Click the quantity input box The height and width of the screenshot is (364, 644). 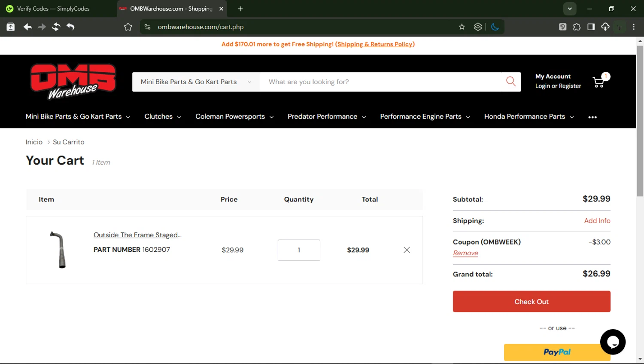tap(299, 250)
